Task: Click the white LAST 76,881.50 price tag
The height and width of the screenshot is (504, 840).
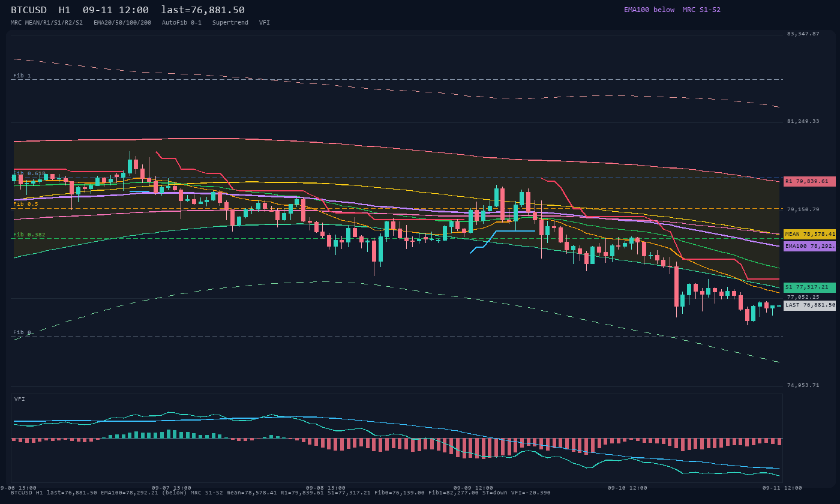Action: tap(809, 305)
